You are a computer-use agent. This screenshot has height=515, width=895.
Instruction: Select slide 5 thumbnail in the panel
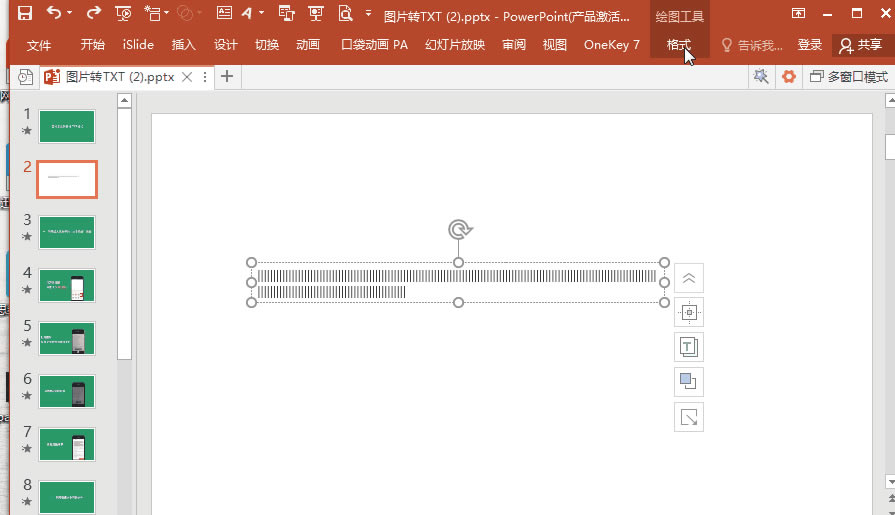(x=67, y=338)
